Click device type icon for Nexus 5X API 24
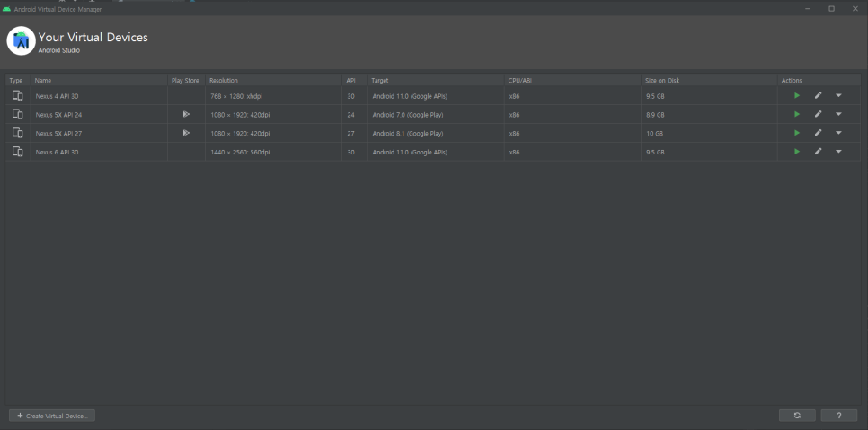The image size is (868, 430). pos(18,114)
